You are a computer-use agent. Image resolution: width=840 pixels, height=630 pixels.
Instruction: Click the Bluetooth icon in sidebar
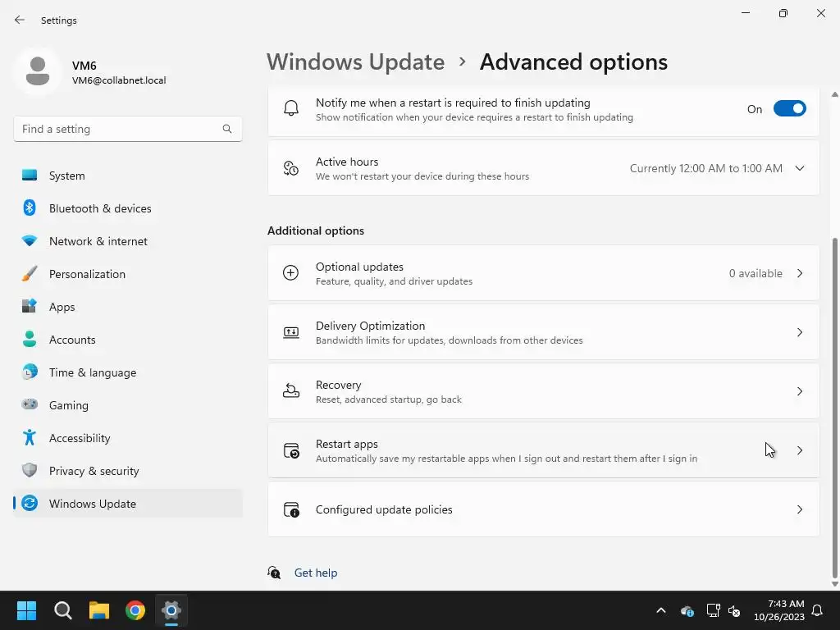(30, 208)
